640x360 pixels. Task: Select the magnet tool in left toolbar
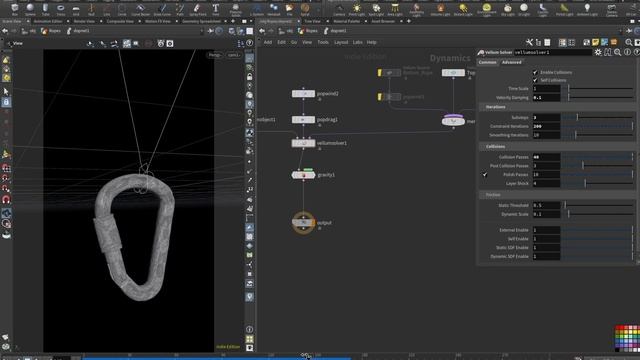(6, 200)
